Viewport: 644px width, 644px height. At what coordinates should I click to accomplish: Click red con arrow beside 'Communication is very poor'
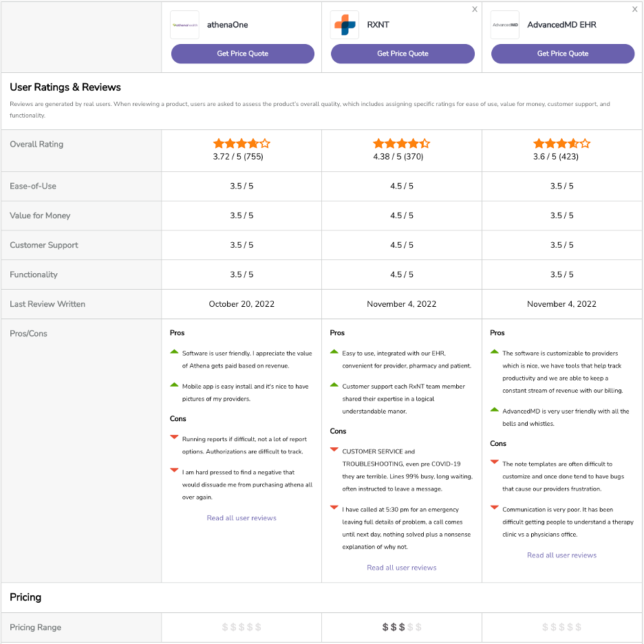point(495,508)
